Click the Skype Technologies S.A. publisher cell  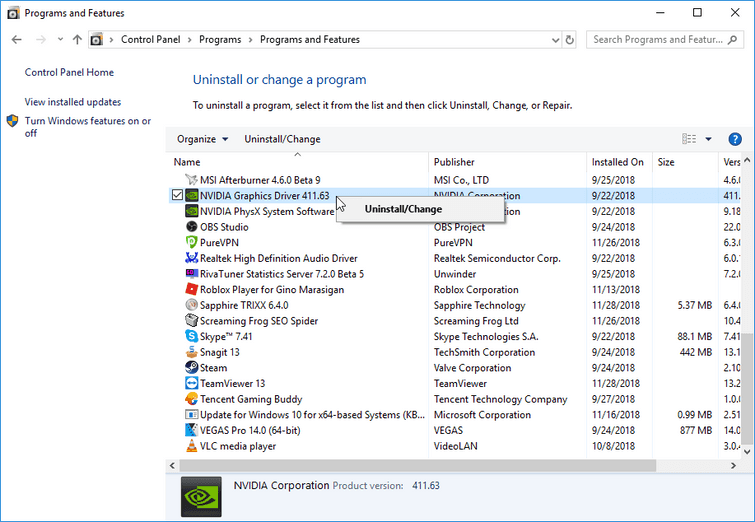pos(486,337)
